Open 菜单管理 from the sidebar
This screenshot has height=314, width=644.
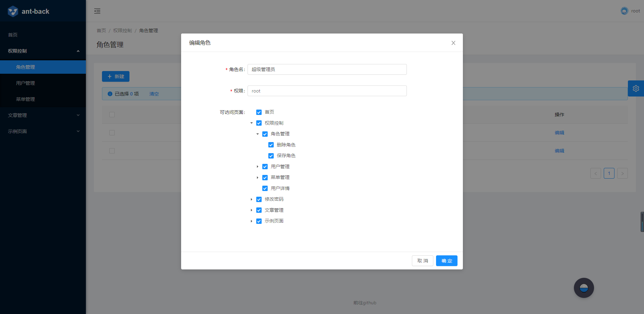pos(25,99)
